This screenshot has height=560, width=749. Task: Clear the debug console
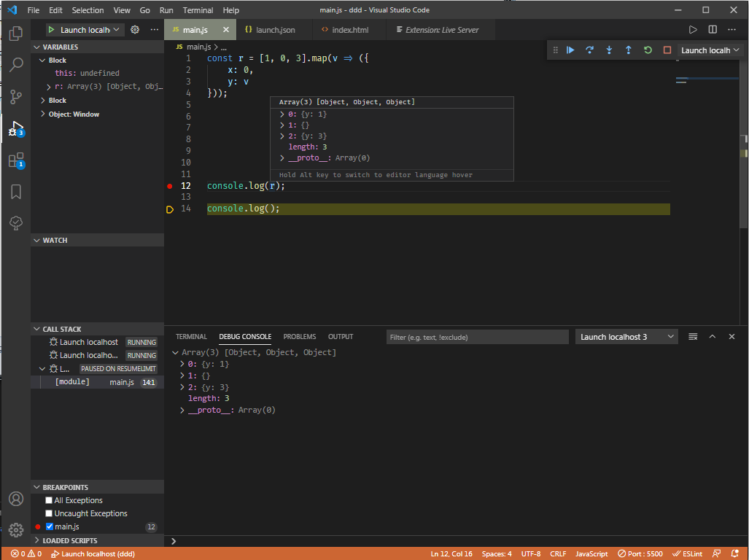coord(693,337)
